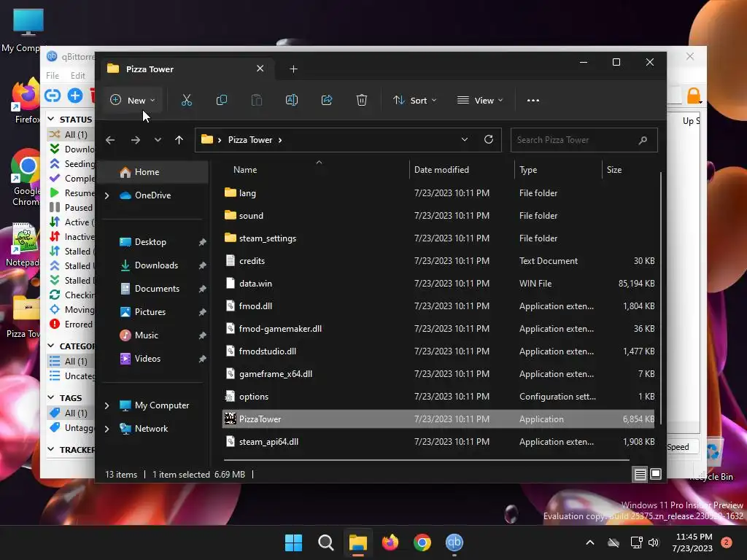
Task: Open qBittorrent Edit menu
Action: click(77, 76)
